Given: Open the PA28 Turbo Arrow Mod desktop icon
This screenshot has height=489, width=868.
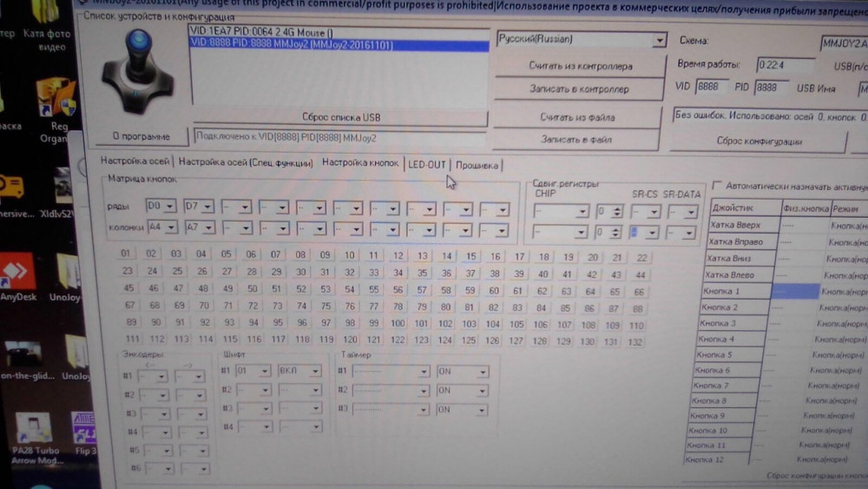Looking at the screenshot, I should coord(36,438).
